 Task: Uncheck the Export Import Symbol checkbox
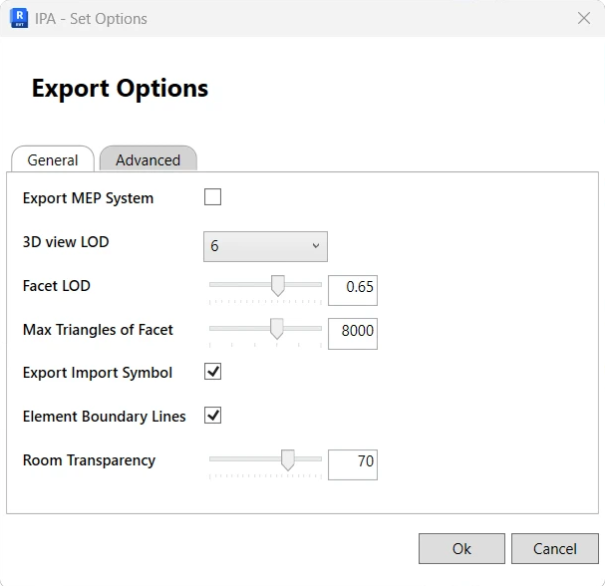[x=213, y=372]
